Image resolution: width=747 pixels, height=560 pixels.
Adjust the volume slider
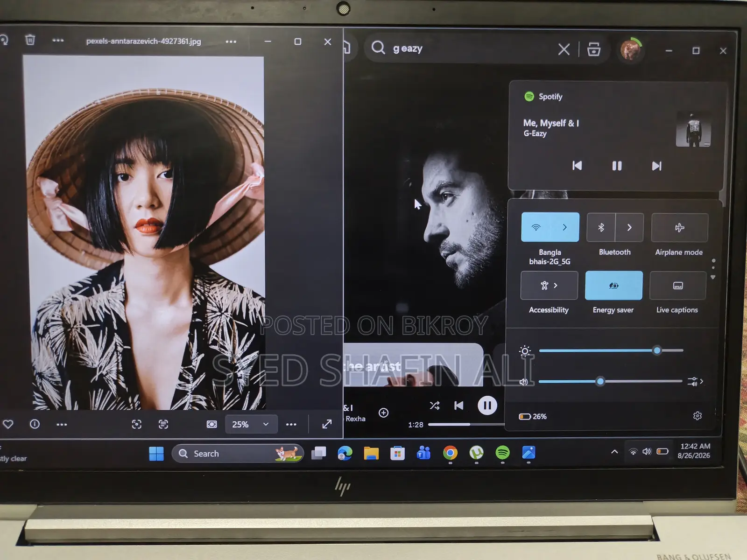pyautogui.click(x=610, y=381)
